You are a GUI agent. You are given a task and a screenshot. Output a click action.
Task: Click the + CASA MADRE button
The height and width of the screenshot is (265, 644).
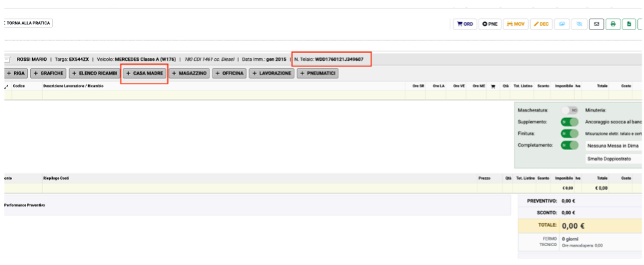(x=144, y=73)
